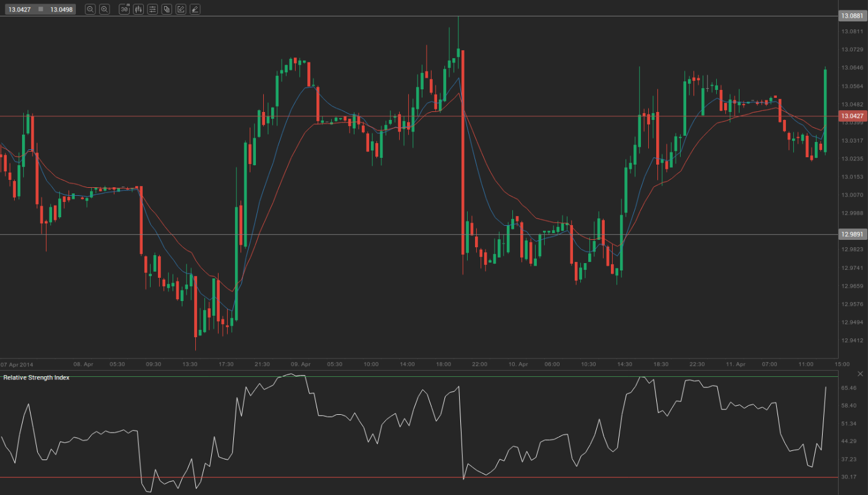
Task: Click the red 13.0427 current price tag
Action: point(852,116)
